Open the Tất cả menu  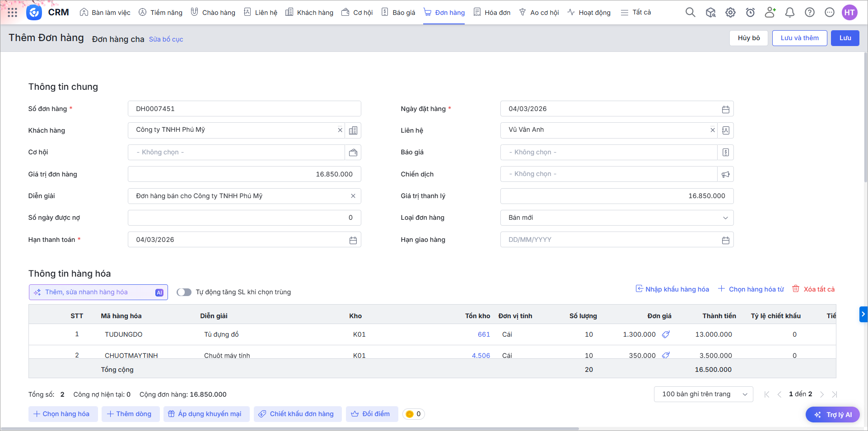(x=636, y=13)
